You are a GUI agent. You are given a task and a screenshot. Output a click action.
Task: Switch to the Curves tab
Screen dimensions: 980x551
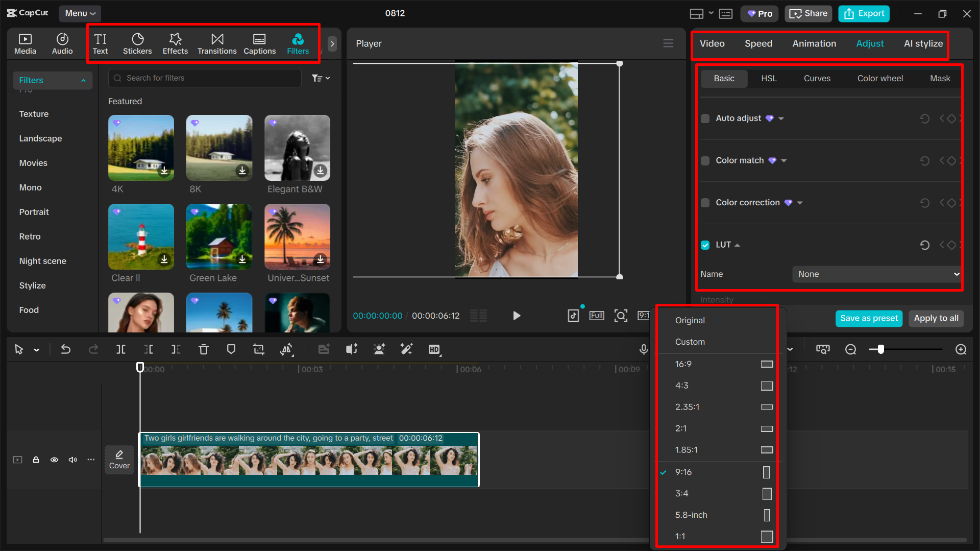tap(817, 78)
